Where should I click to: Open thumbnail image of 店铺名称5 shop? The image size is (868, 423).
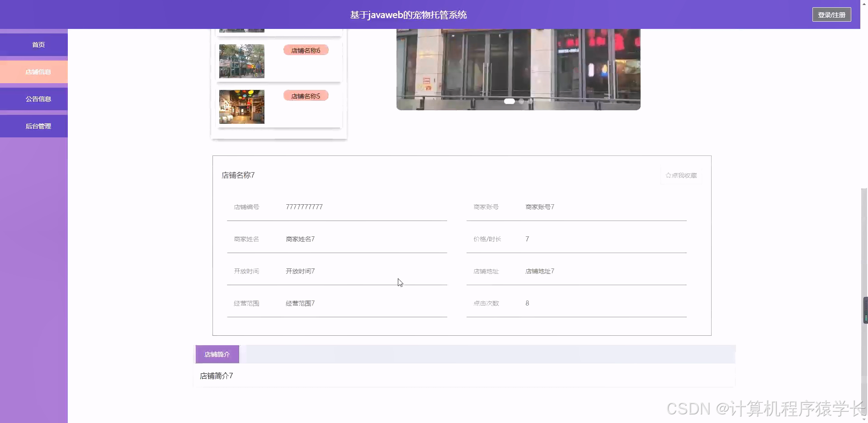(x=241, y=107)
